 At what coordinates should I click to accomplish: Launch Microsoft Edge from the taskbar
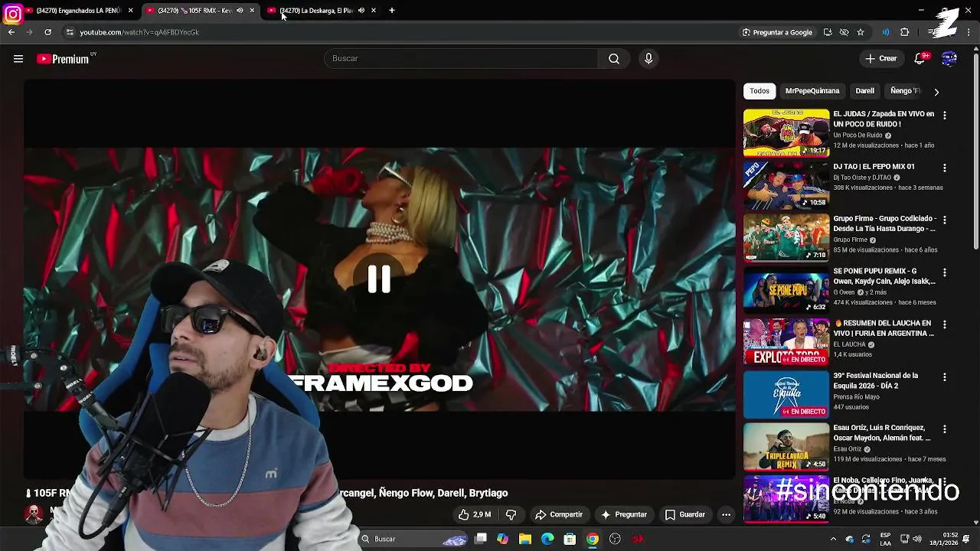click(x=547, y=539)
